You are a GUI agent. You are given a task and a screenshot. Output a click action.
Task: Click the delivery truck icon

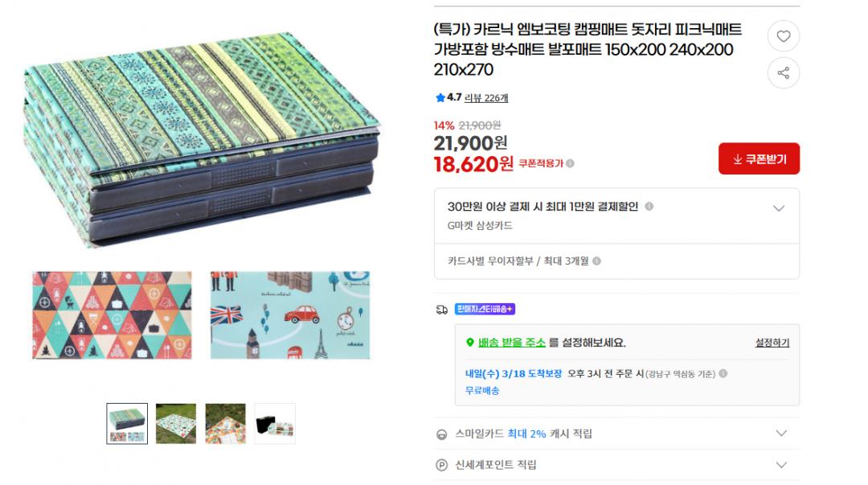(441, 310)
